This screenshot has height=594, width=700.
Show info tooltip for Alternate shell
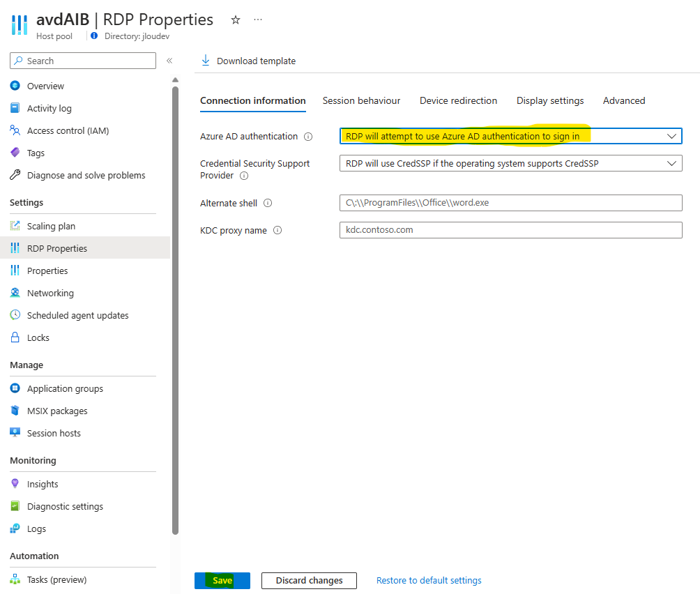coord(268,203)
